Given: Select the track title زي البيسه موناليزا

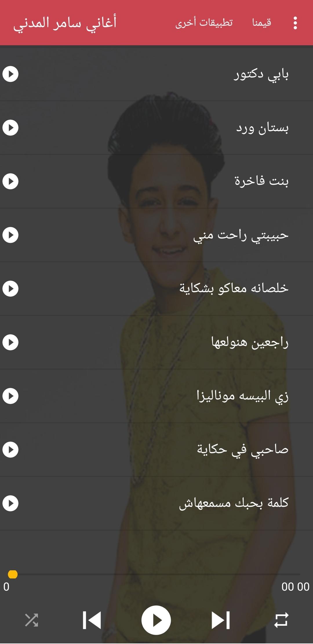Looking at the screenshot, I should [x=243, y=396].
